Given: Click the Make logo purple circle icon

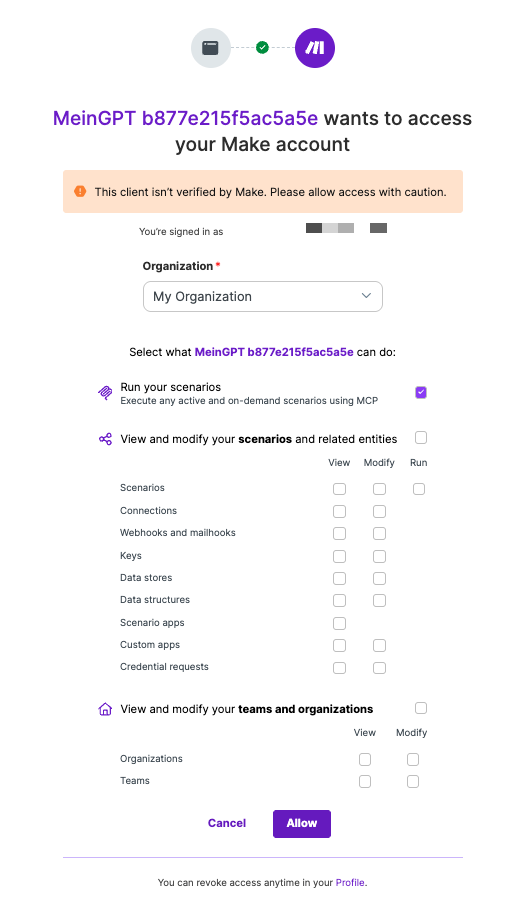Looking at the screenshot, I should click(315, 48).
